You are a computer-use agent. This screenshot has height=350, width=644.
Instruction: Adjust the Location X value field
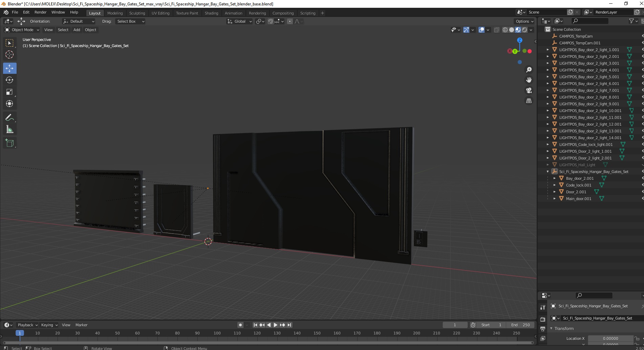pyautogui.click(x=610, y=338)
